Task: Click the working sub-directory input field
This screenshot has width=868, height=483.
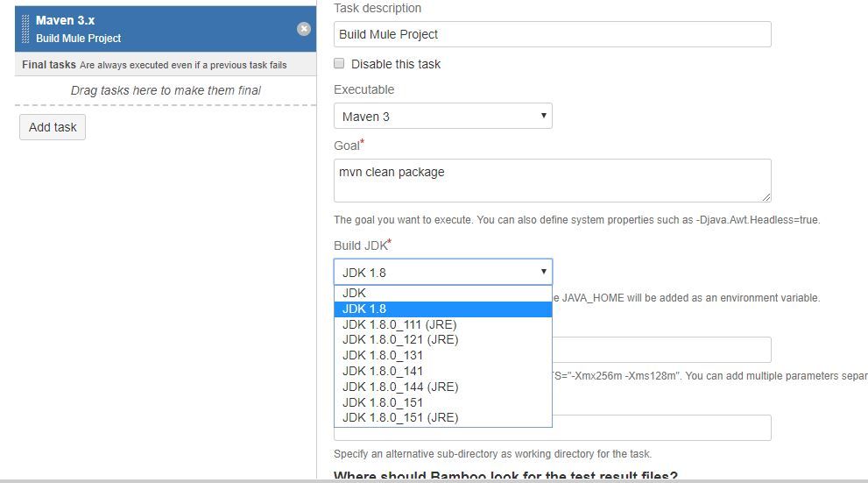Action: [x=661, y=428]
